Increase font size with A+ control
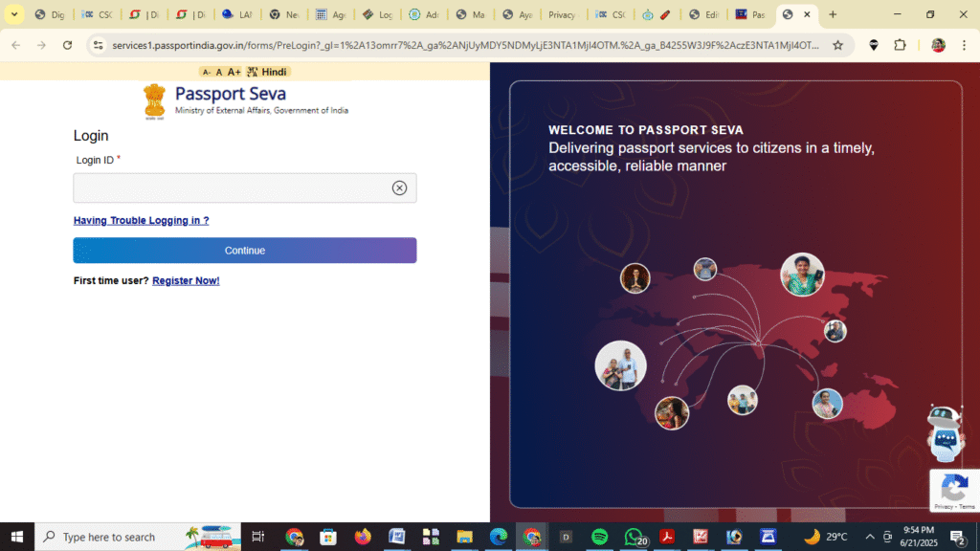The width and height of the screenshot is (980, 551). point(234,73)
